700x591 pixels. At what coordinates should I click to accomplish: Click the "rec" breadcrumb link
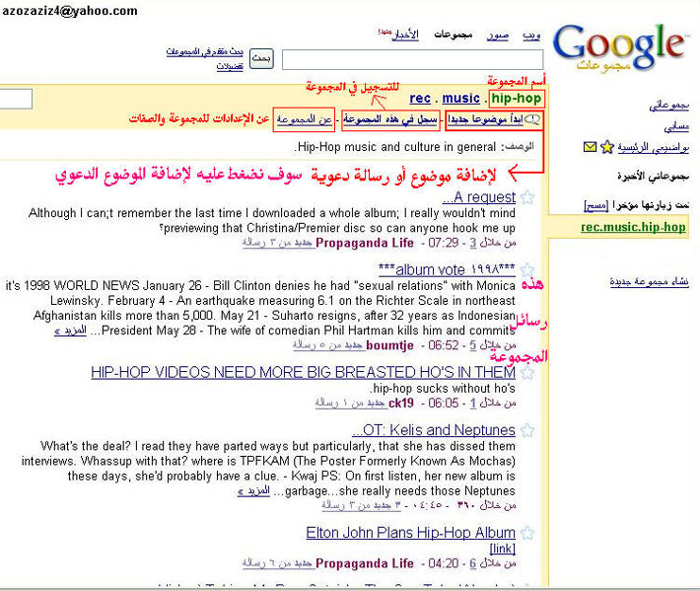420,99
